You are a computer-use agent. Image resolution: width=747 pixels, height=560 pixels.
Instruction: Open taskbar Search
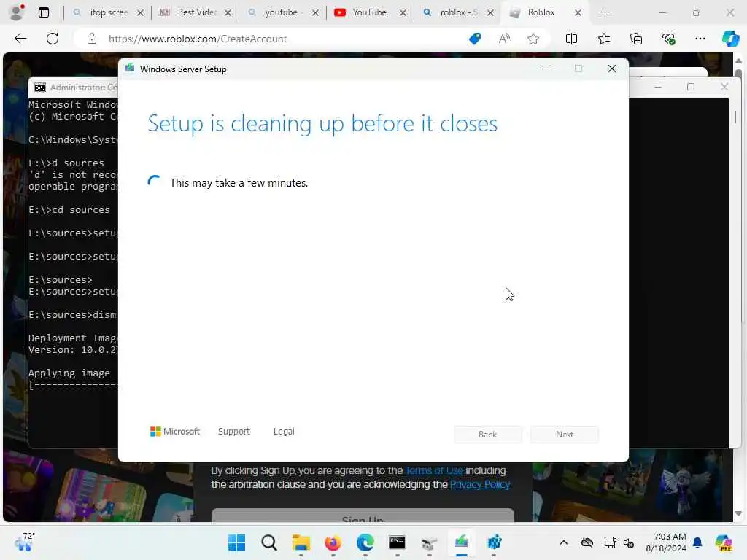(x=269, y=542)
